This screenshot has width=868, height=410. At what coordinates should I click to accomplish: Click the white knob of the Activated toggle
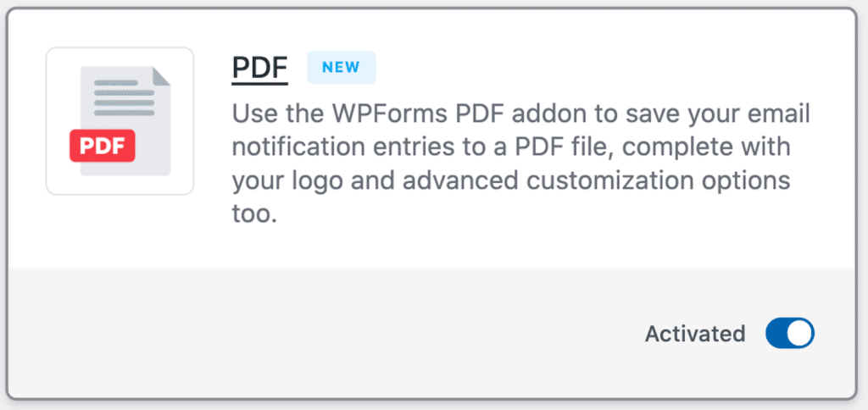pyautogui.click(x=798, y=333)
